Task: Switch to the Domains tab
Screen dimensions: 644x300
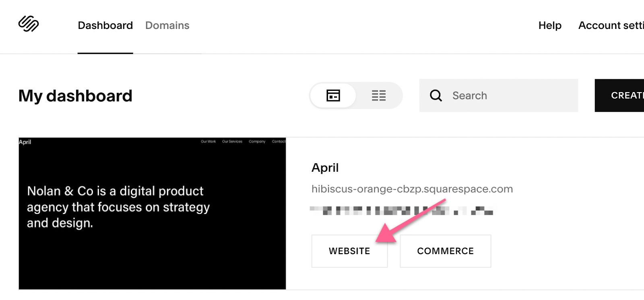Action: pos(167,25)
